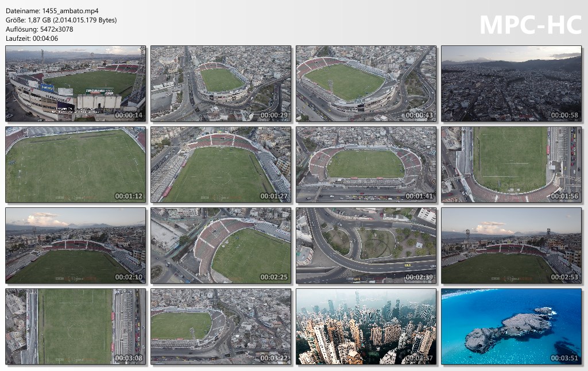Click the thumbnail at 00:01:27
The width and height of the screenshot is (588, 371).
pos(221,165)
